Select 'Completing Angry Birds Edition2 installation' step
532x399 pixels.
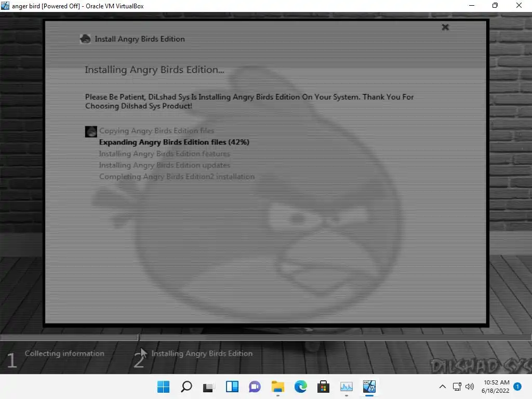pyautogui.click(x=177, y=177)
